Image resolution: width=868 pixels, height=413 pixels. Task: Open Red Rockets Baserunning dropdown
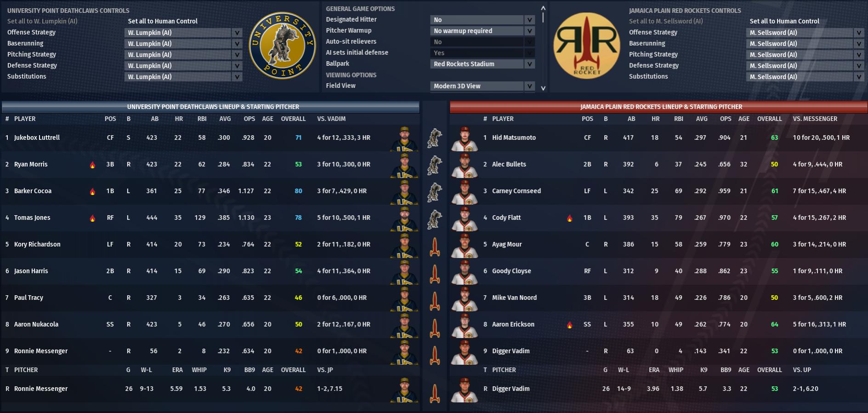click(805, 44)
